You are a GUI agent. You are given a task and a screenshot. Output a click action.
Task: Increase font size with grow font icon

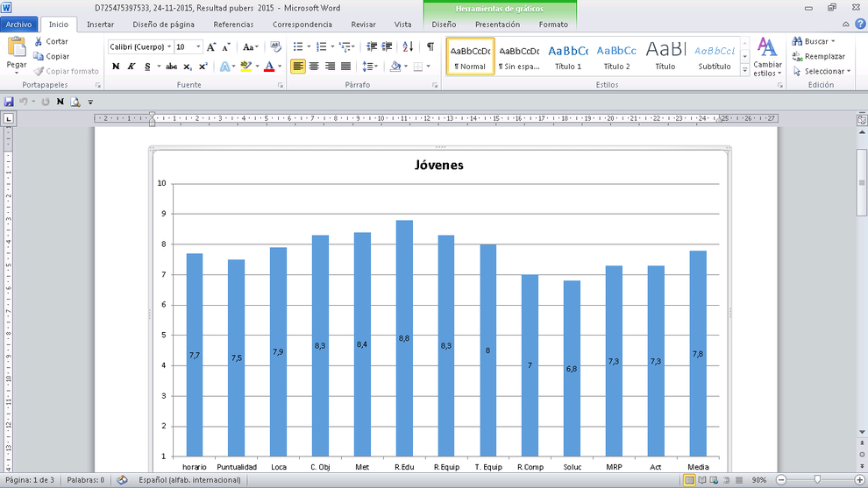[211, 47]
